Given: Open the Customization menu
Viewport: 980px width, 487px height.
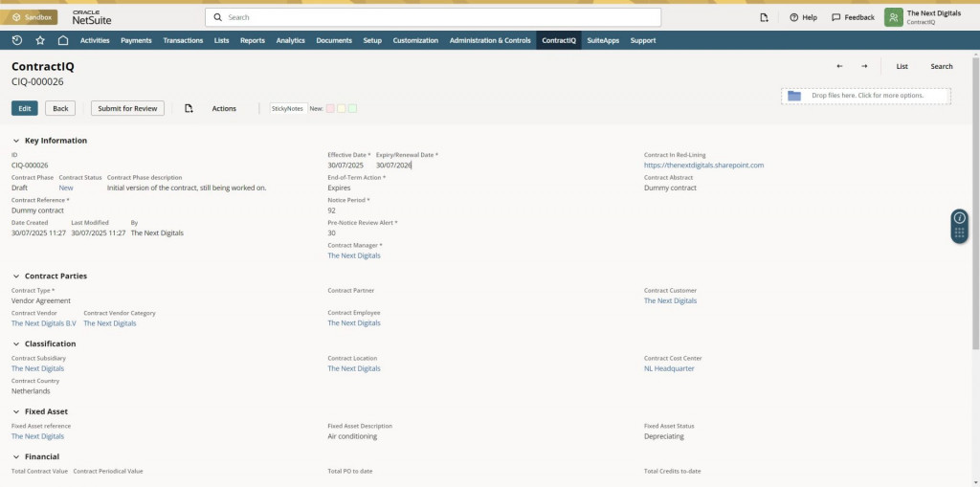Looking at the screenshot, I should tap(415, 40).
